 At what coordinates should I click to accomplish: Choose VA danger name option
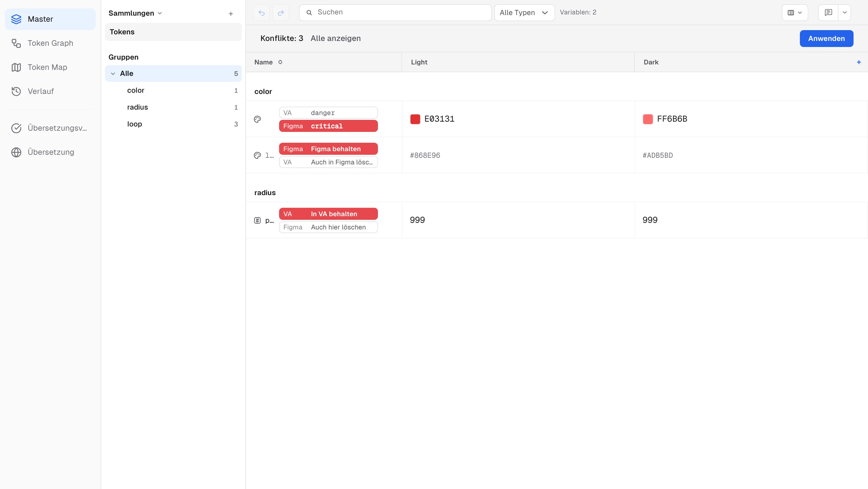[x=328, y=113]
